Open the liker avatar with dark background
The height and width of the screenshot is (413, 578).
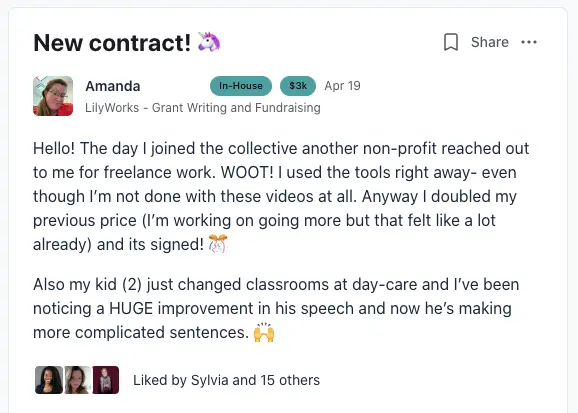tap(49, 380)
